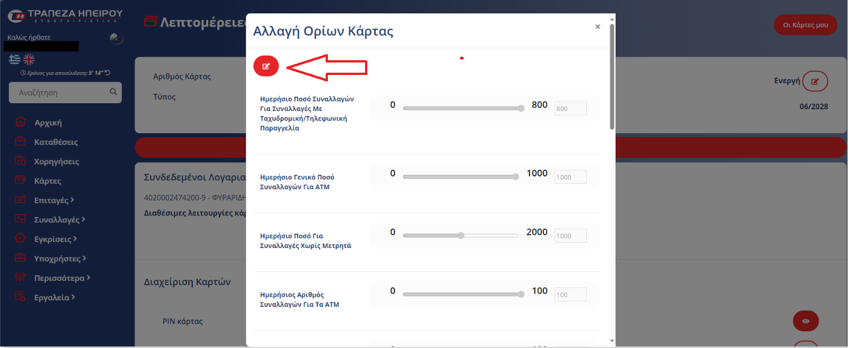Switch language with the UK flag
The height and width of the screenshot is (348, 868).
29,59
